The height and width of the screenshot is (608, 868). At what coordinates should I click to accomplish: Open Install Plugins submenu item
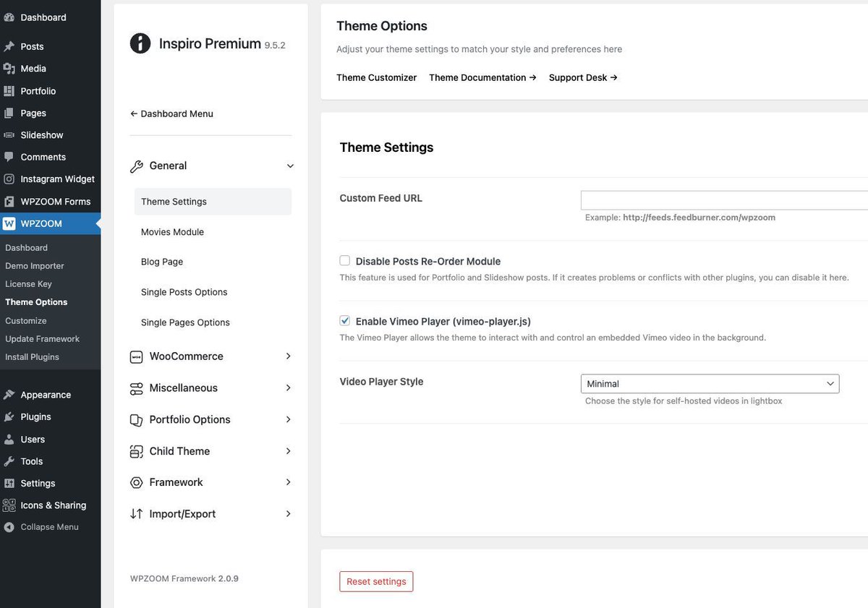32,357
